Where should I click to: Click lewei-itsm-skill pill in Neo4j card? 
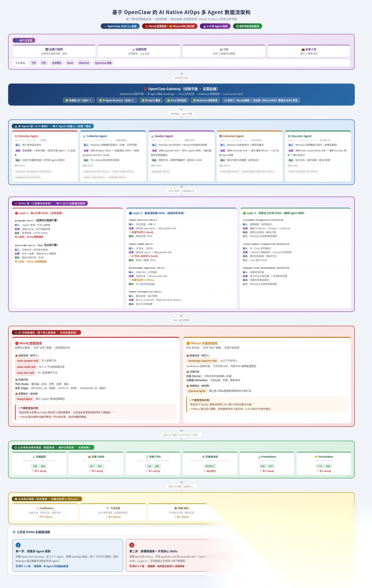(x=25, y=373)
